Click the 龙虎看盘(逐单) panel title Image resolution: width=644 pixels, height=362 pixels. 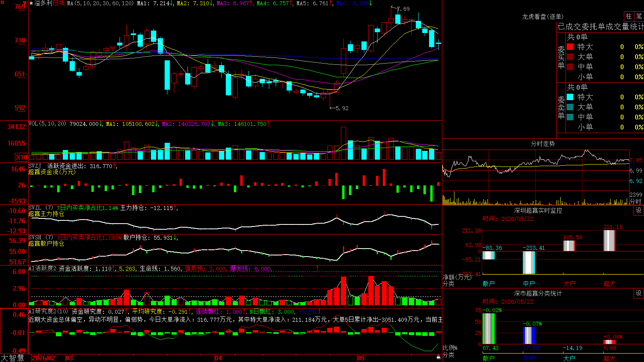point(543,16)
